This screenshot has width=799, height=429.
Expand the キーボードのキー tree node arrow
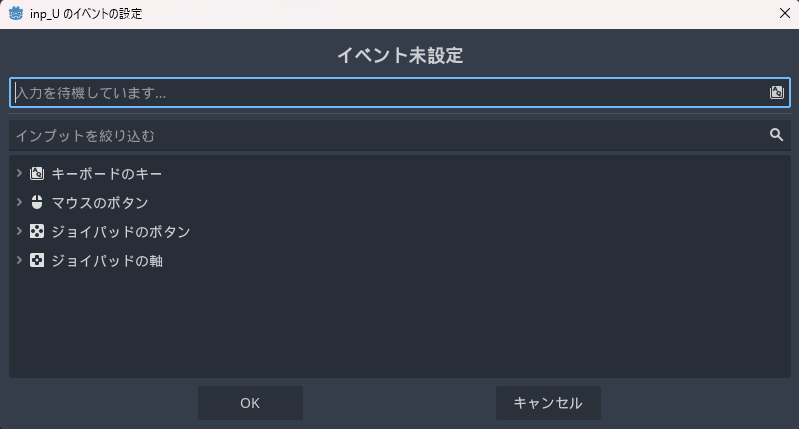(19, 173)
